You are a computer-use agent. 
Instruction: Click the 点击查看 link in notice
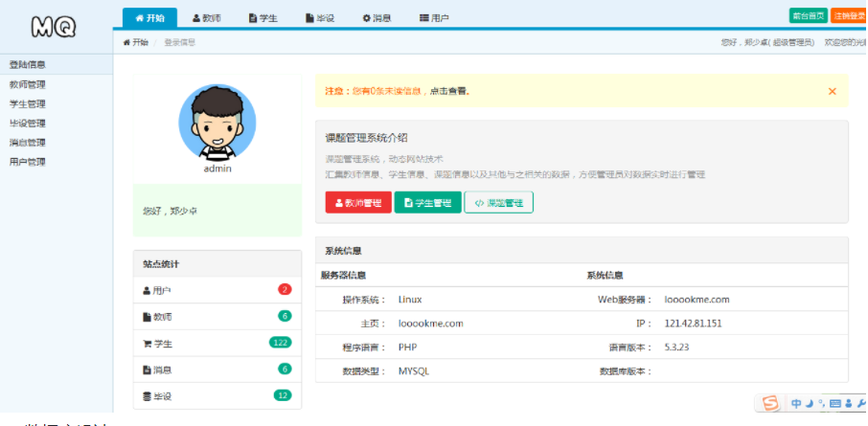click(x=447, y=91)
